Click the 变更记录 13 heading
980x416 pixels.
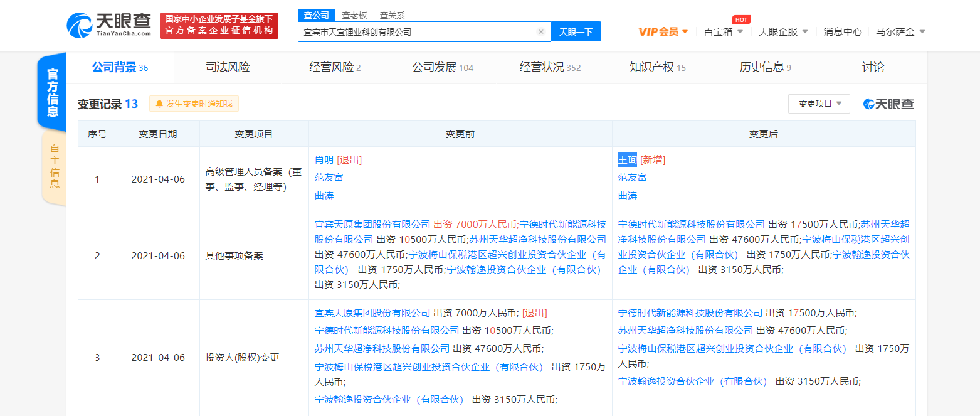click(x=108, y=104)
